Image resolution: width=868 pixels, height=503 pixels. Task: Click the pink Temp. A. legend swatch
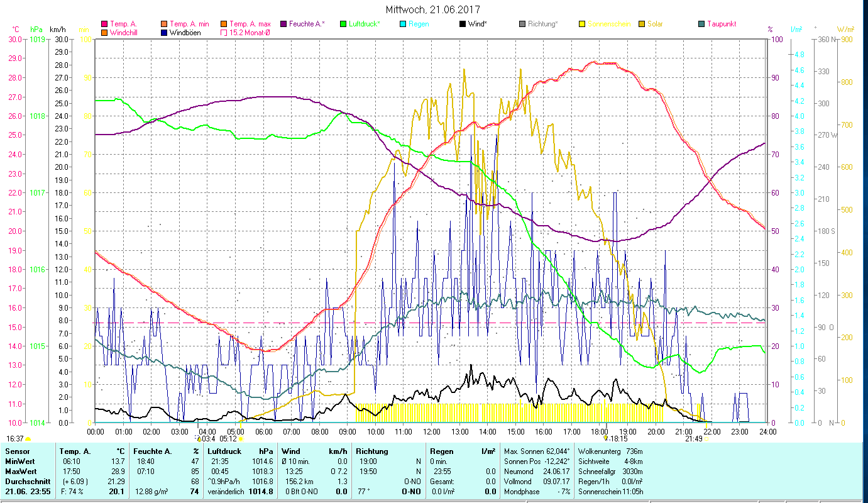pyautogui.click(x=104, y=24)
